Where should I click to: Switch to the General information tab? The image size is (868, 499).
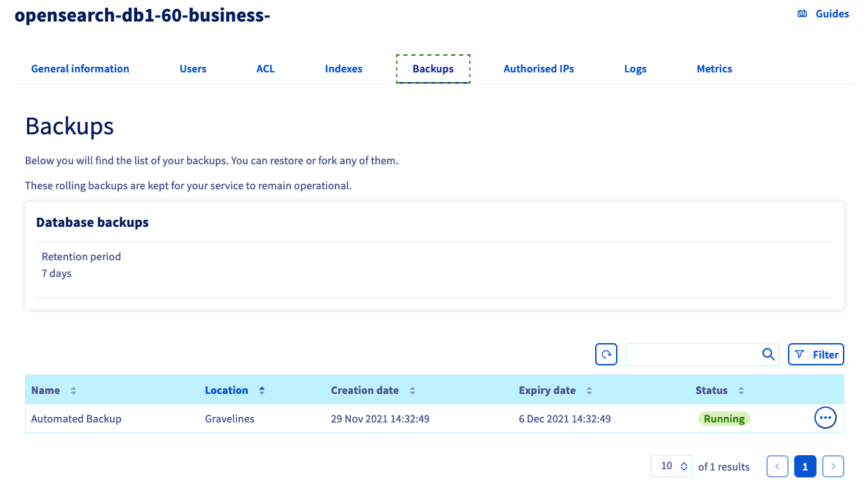click(x=80, y=69)
